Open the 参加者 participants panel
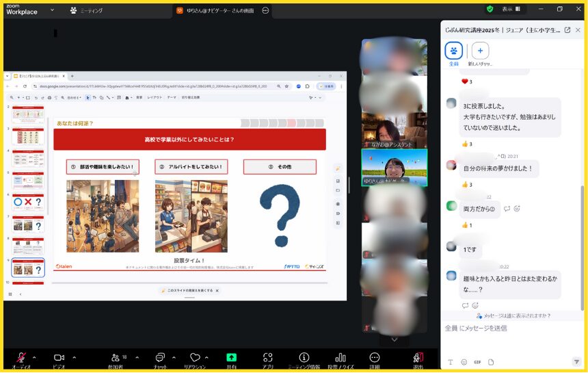The height and width of the screenshot is (373, 588). pos(115,358)
